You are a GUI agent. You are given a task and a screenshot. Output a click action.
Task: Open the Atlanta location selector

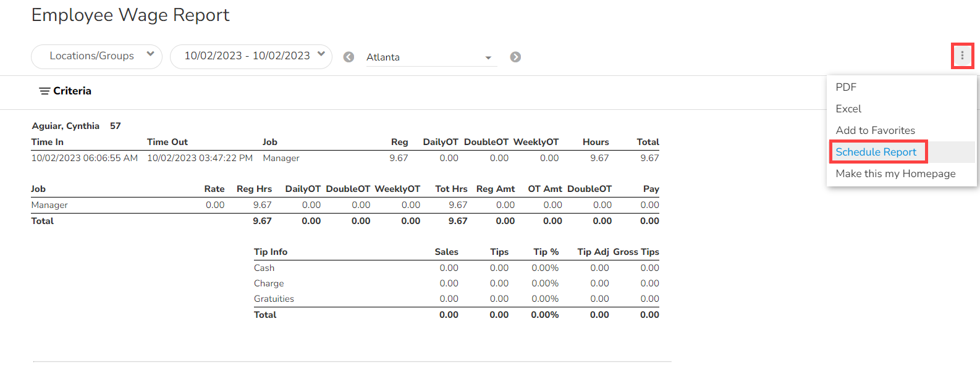pos(431,57)
